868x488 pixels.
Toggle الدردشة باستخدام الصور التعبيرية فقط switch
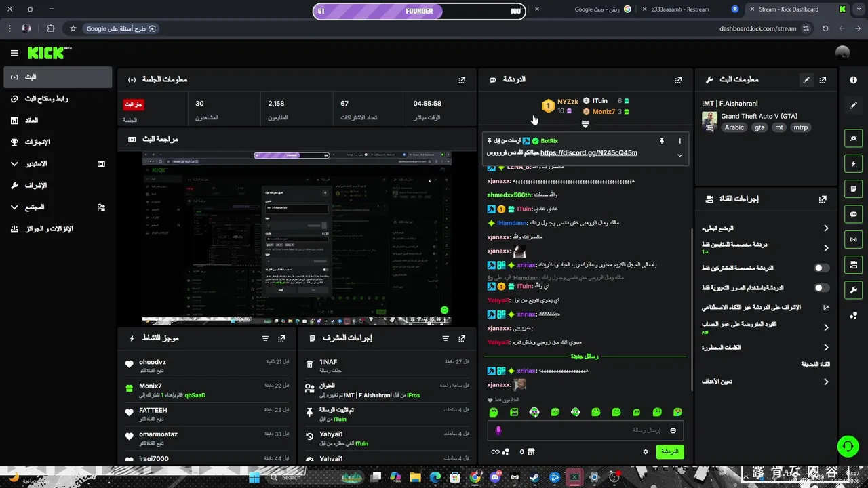click(821, 288)
